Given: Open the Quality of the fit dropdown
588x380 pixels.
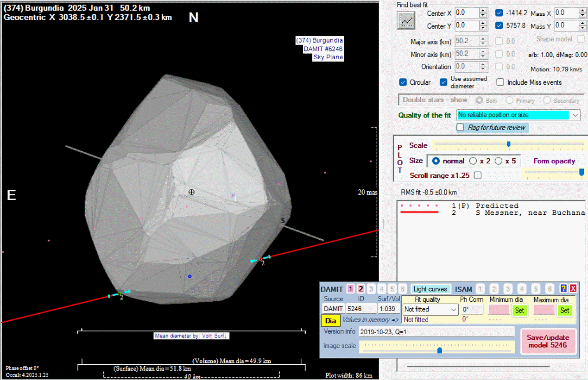Looking at the screenshot, I should [575, 115].
